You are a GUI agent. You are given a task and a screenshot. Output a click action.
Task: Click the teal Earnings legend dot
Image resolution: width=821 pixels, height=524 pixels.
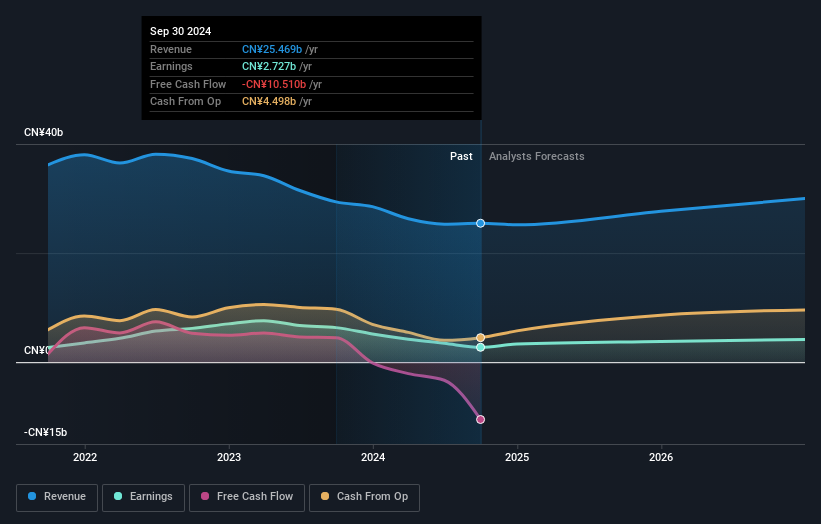coord(118,496)
